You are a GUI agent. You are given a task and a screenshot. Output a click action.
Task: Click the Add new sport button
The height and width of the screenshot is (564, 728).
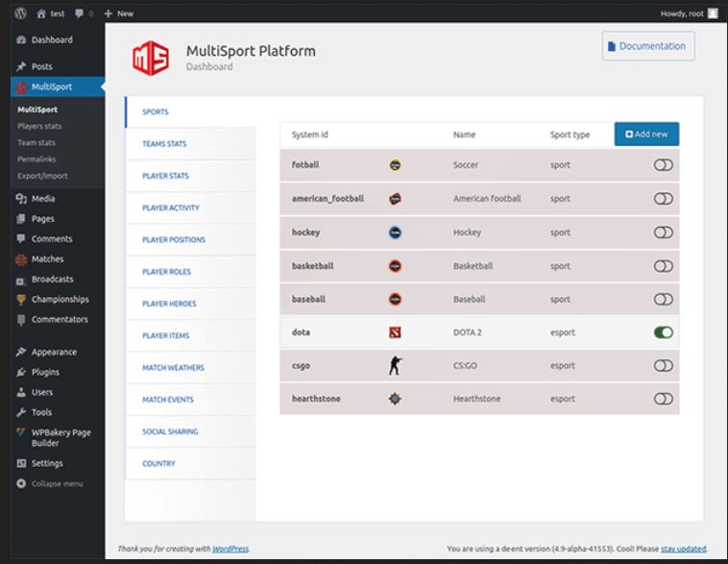[x=646, y=135]
